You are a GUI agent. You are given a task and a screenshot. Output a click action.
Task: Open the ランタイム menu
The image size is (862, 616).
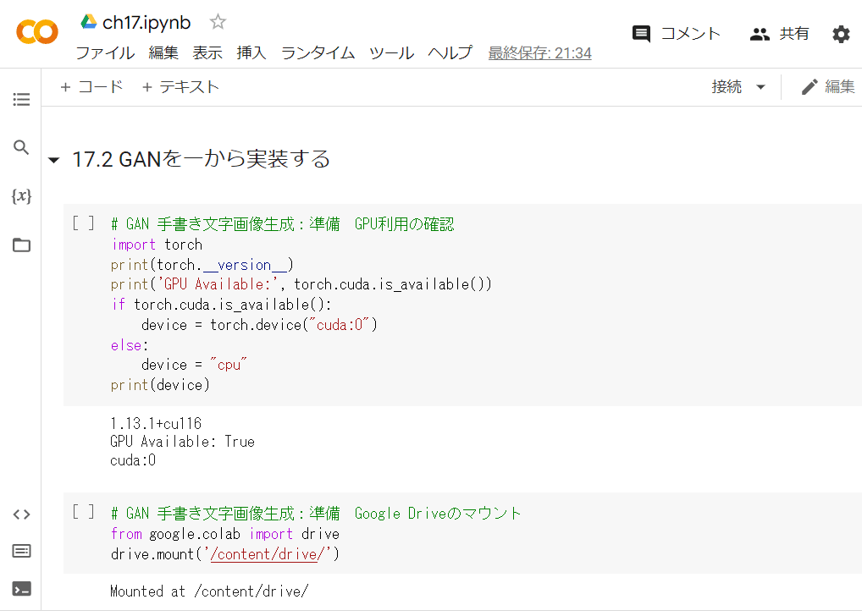[318, 52]
